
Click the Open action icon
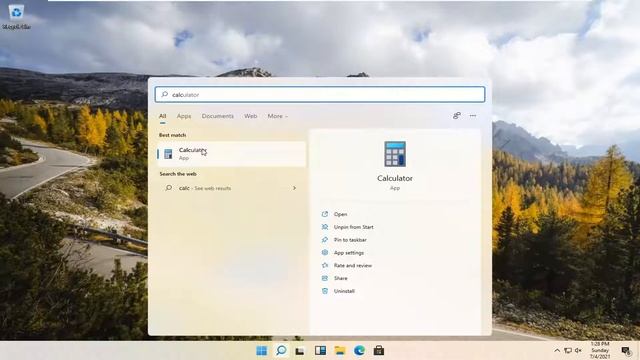[x=325, y=214]
